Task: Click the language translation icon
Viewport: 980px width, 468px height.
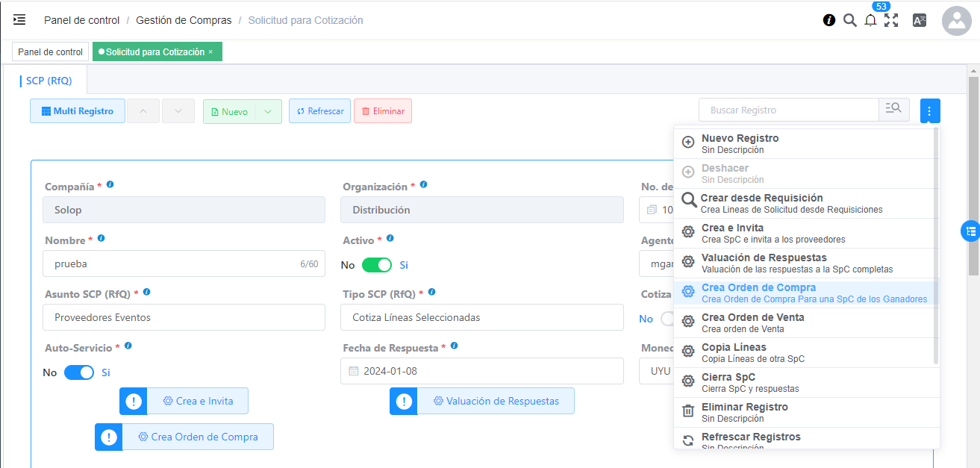Action: [920, 20]
